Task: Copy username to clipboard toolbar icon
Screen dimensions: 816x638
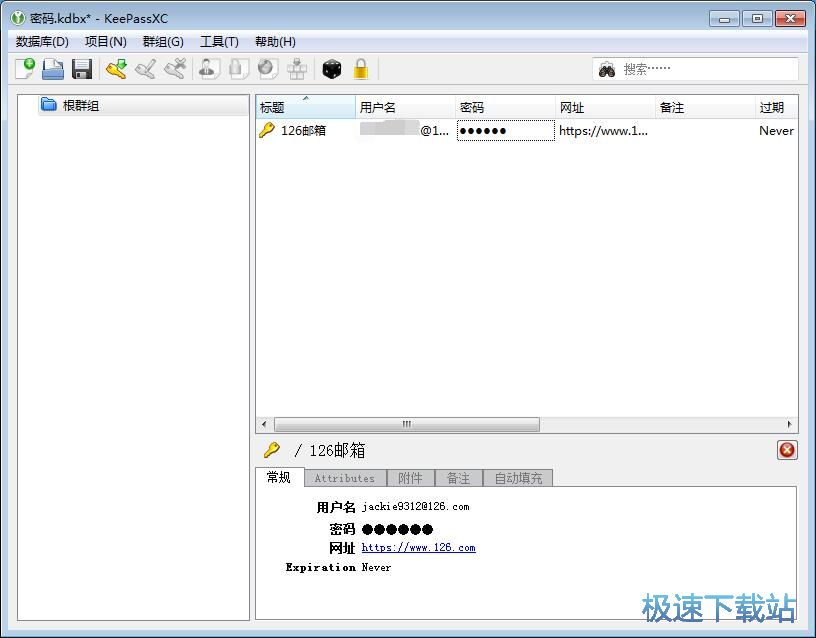Action: pyautogui.click(x=209, y=69)
